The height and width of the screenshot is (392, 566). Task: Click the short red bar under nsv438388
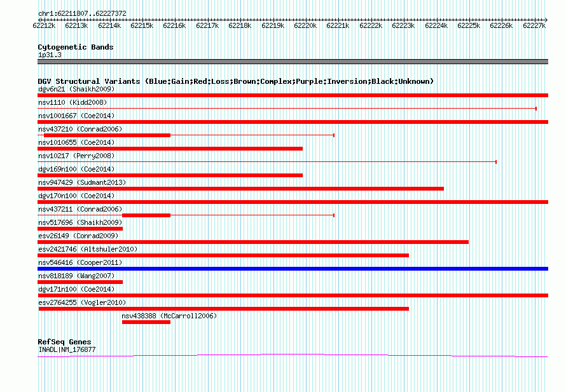click(146, 322)
